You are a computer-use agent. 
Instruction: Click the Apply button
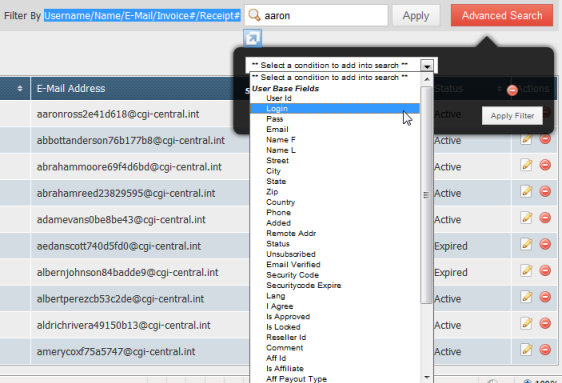point(416,15)
